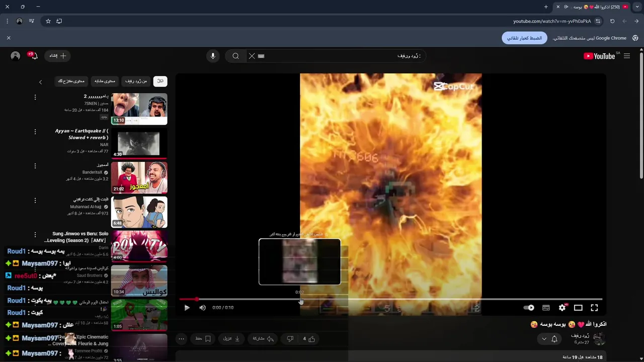Download the video via تنزيل button

(231, 339)
